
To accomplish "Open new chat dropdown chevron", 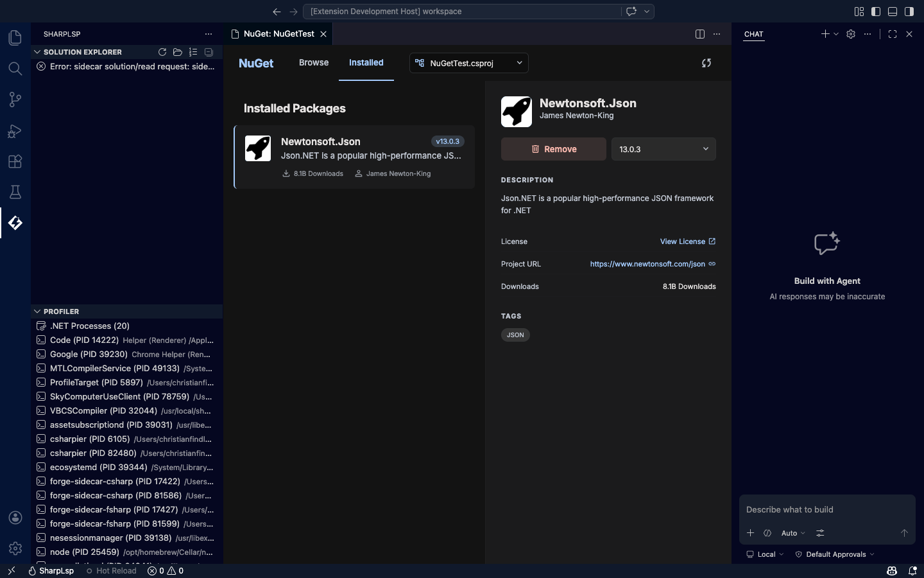I will click(x=836, y=34).
